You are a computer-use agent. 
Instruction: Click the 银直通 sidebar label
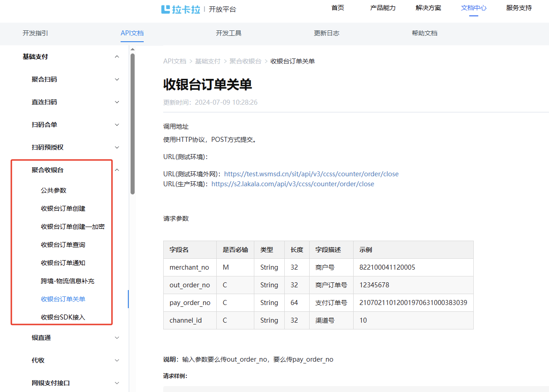[41, 338]
